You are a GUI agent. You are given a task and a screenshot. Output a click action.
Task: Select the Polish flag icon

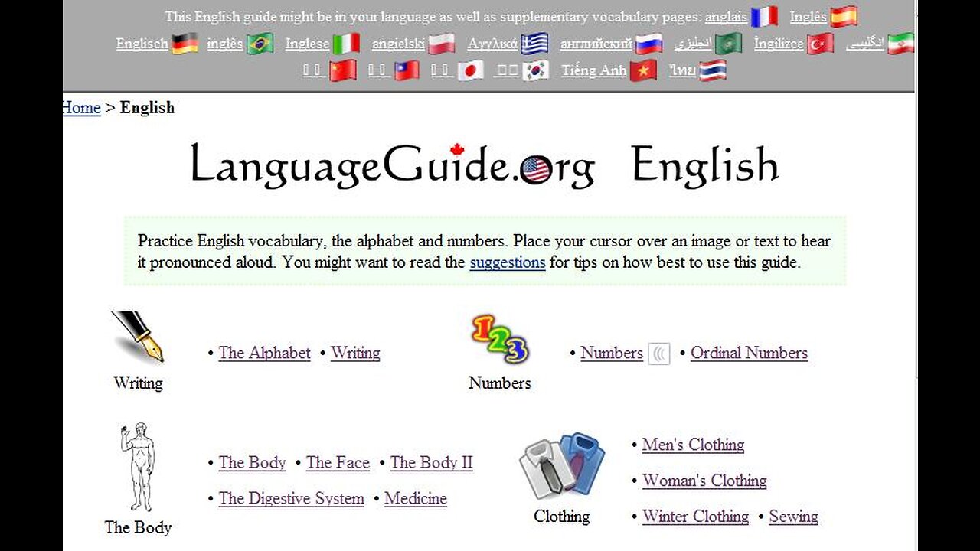441,44
